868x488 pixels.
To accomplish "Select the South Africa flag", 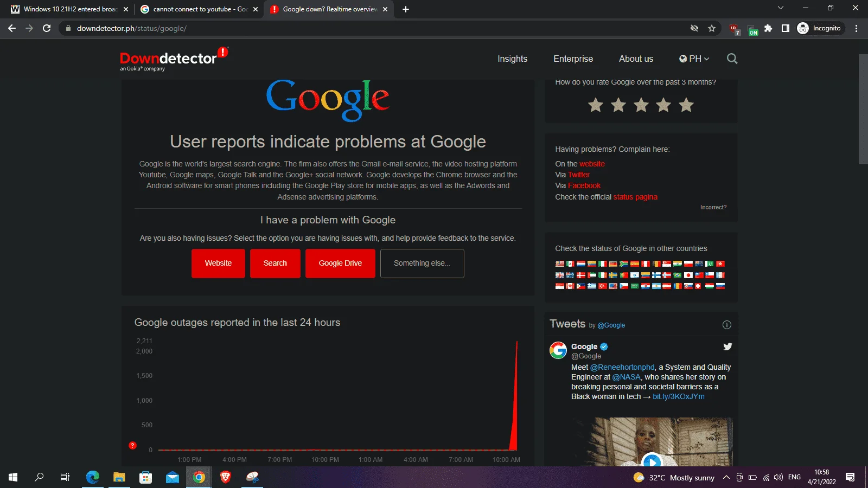I will (x=624, y=264).
